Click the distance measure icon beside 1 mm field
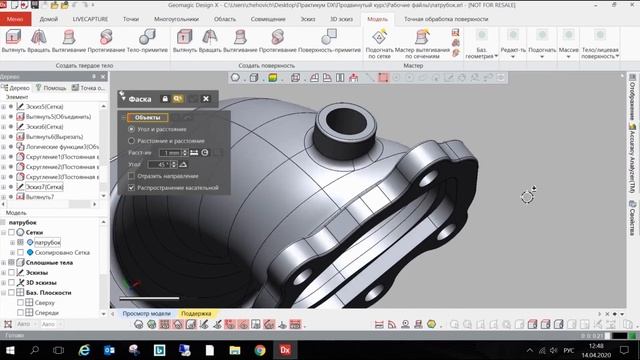 point(194,153)
